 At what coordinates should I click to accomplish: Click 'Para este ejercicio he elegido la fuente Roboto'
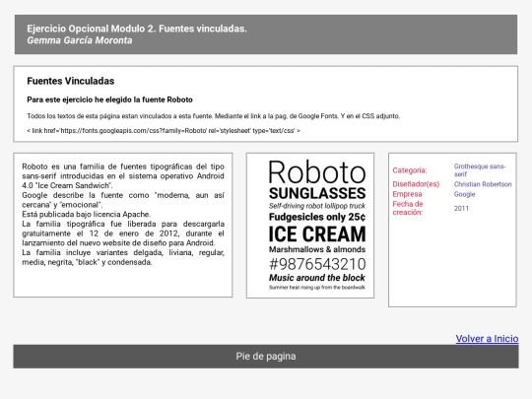pyautogui.click(x=110, y=100)
